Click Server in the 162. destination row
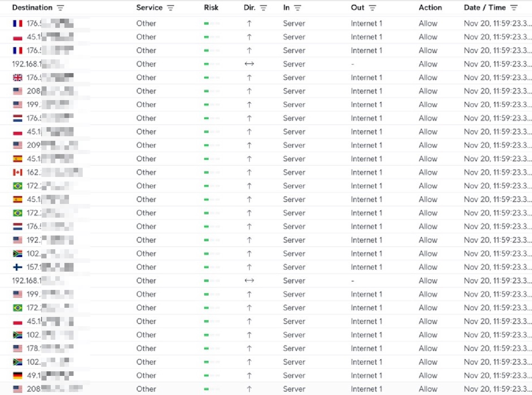 [x=294, y=172]
